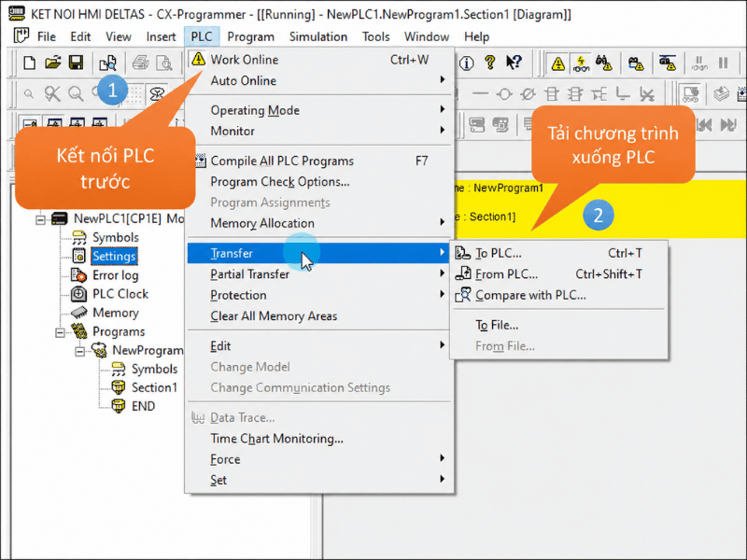Open the File menu
The image size is (747, 560).
46,36
